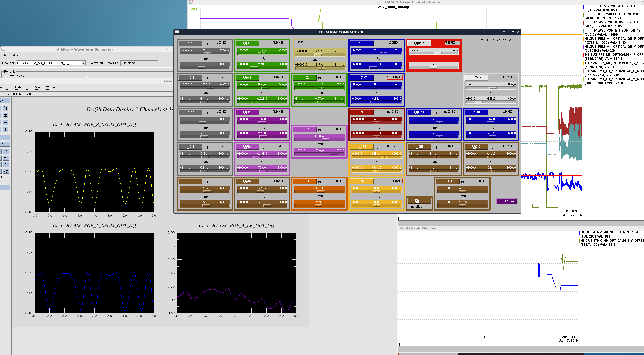Open Channel dropdown in Waveform Generator
The height and width of the screenshot is (355, 644).
pyautogui.click(x=83, y=63)
